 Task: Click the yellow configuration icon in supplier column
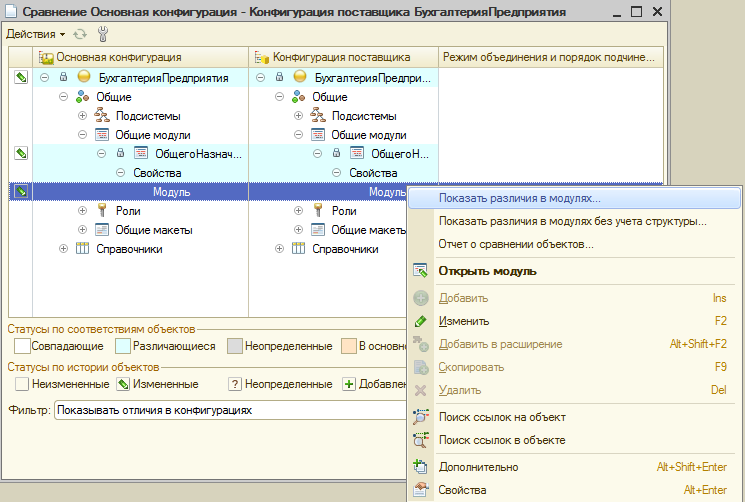300,76
